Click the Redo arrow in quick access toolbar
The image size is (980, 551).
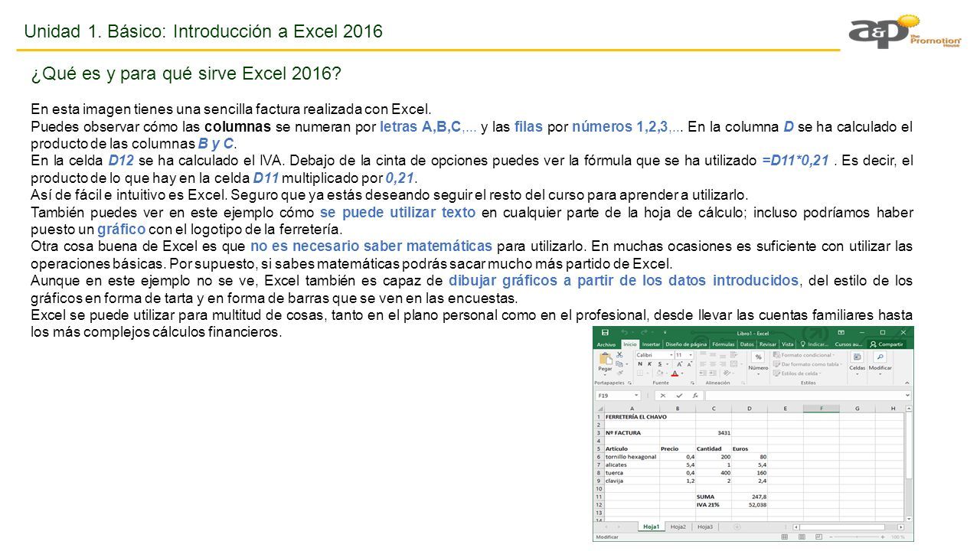pos(643,332)
